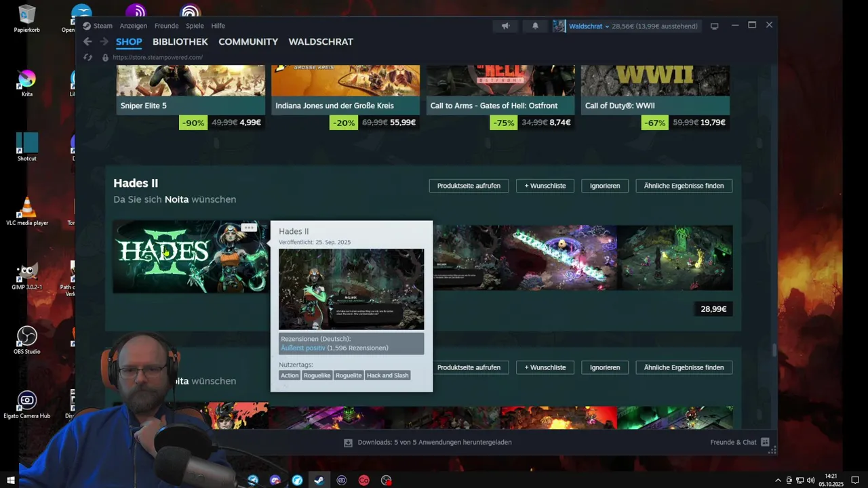Open the Spiele menu
The image size is (868, 488).
195,26
